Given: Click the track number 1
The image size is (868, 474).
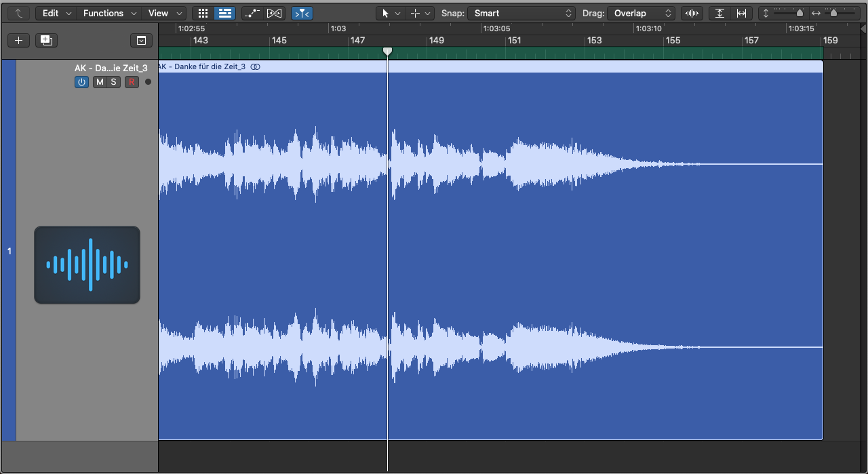Looking at the screenshot, I should click(9, 252).
